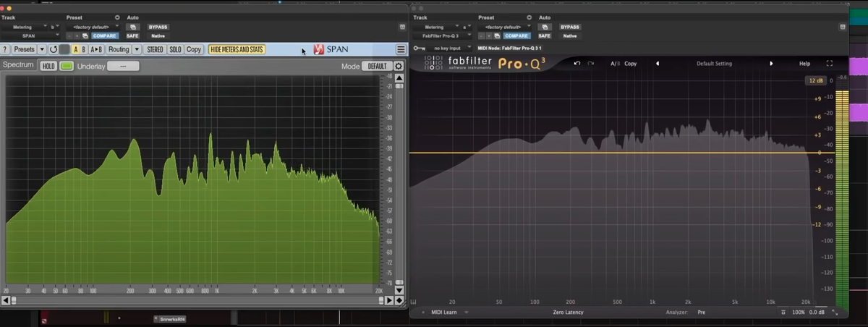Open factory default preset dropdown in SPAN window
The height and width of the screenshot is (327, 868).
pyautogui.click(x=93, y=27)
